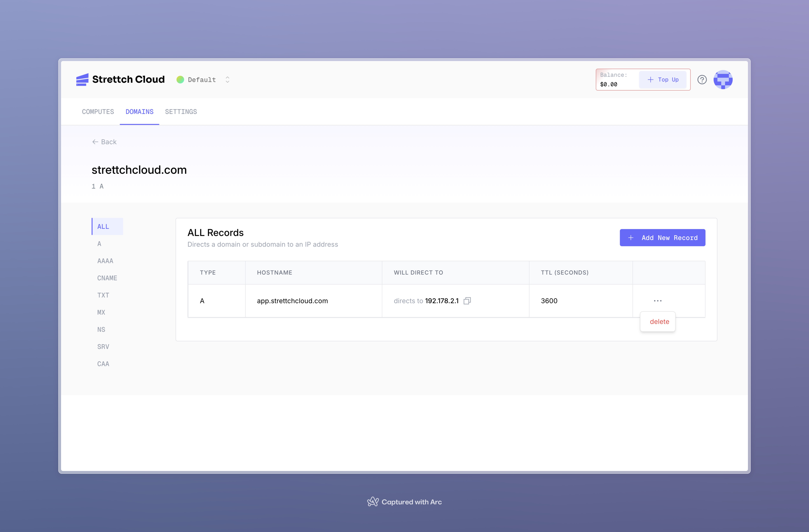
Task: Filter records by CNAME type
Action: pos(107,278)
